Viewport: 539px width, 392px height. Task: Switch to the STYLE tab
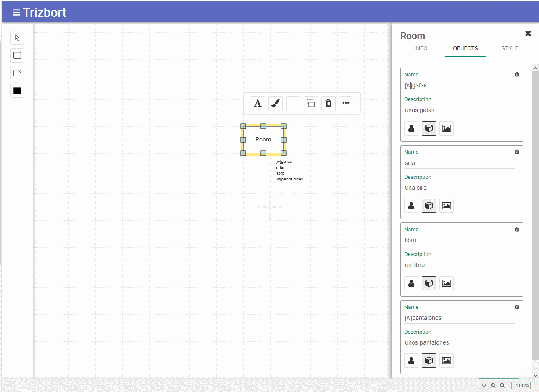510,48
